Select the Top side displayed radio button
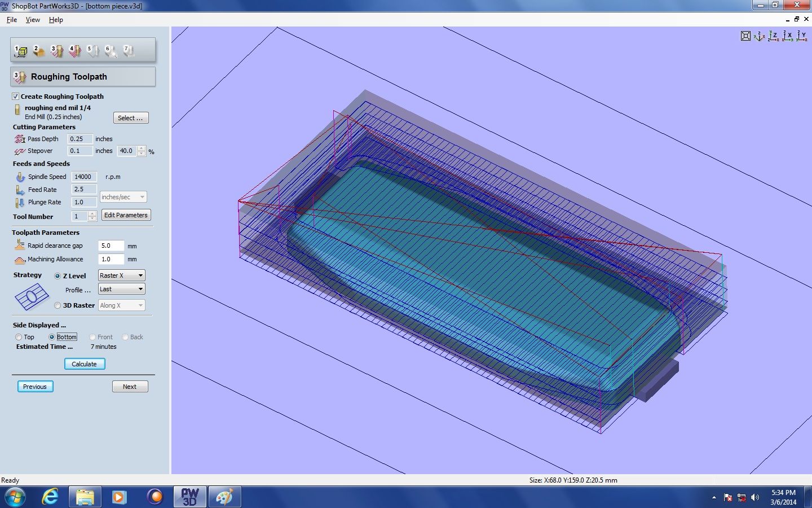Screen dimensions: 812x508 pos(19,337)
